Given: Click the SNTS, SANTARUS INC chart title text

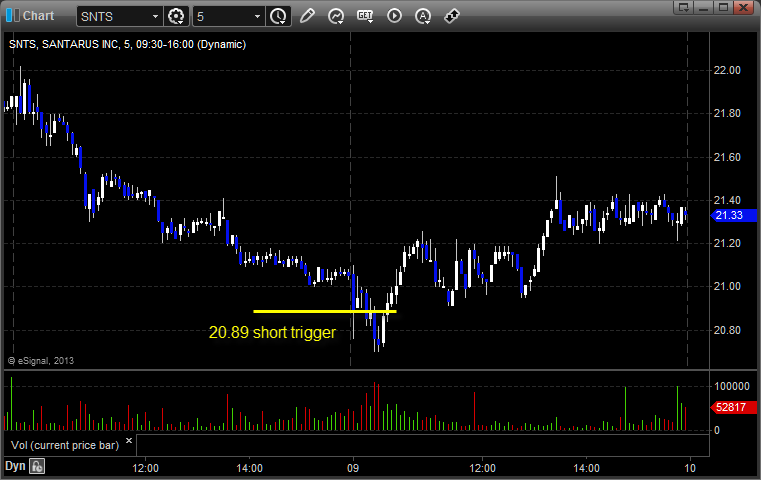Looking at the screenshot, I should pyautogui.click(x=127, y=44).
